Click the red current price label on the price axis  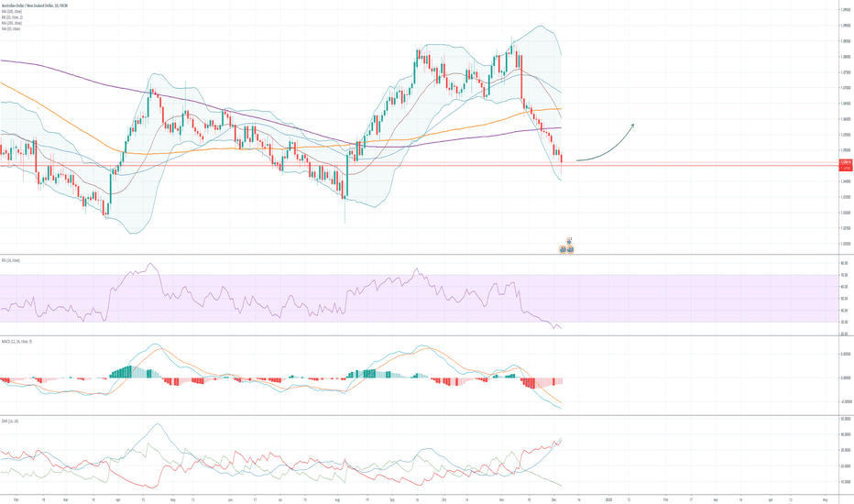(845, 162)
